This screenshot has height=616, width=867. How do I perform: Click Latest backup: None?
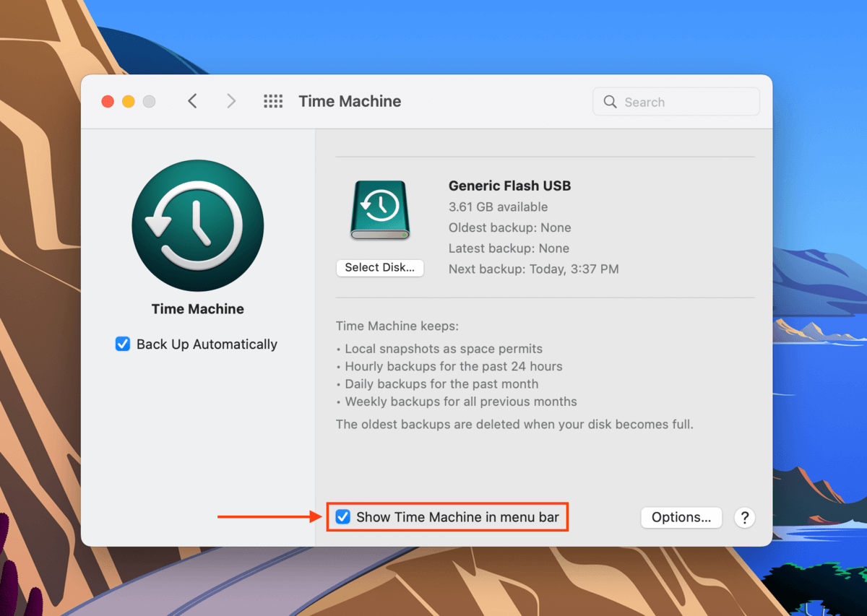[509, 248]
